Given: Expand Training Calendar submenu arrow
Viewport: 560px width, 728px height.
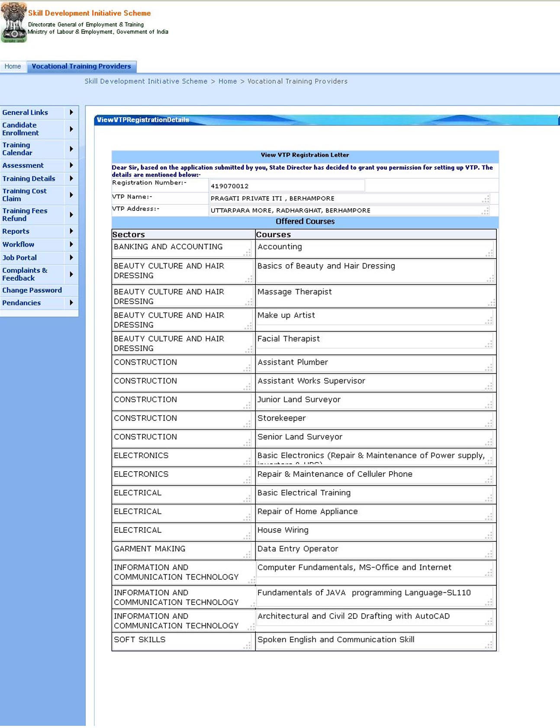Looking at the screenshot, I should point(71,149).
